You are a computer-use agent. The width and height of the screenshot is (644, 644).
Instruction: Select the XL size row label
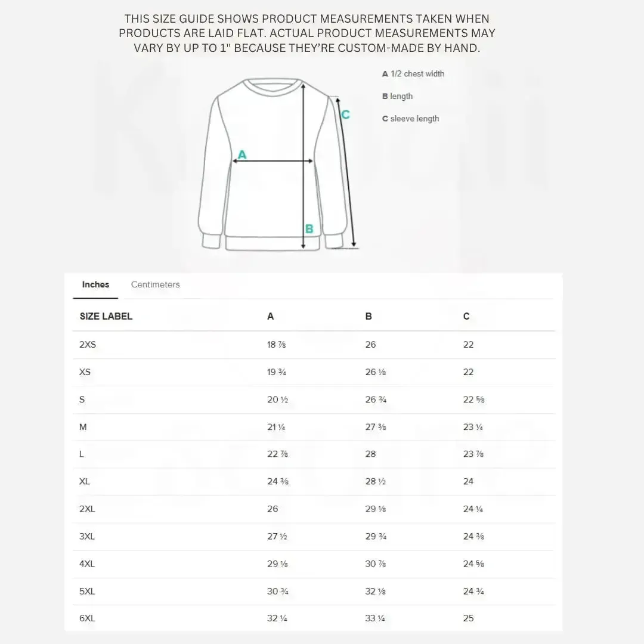(85, 481)
